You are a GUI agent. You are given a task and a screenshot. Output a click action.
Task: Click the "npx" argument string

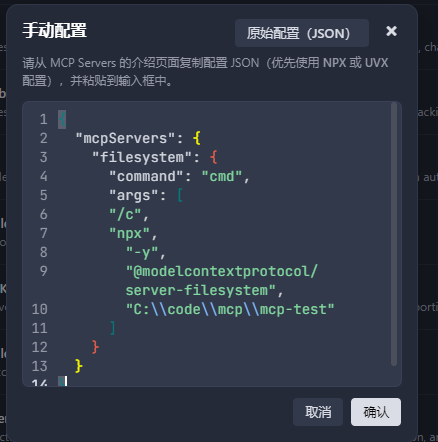click(x=130, y=233)
